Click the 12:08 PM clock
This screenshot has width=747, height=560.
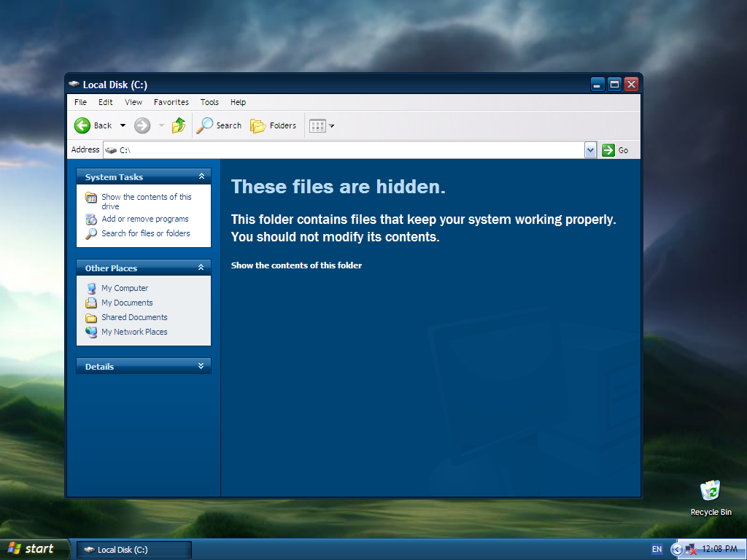click(719, 549)
